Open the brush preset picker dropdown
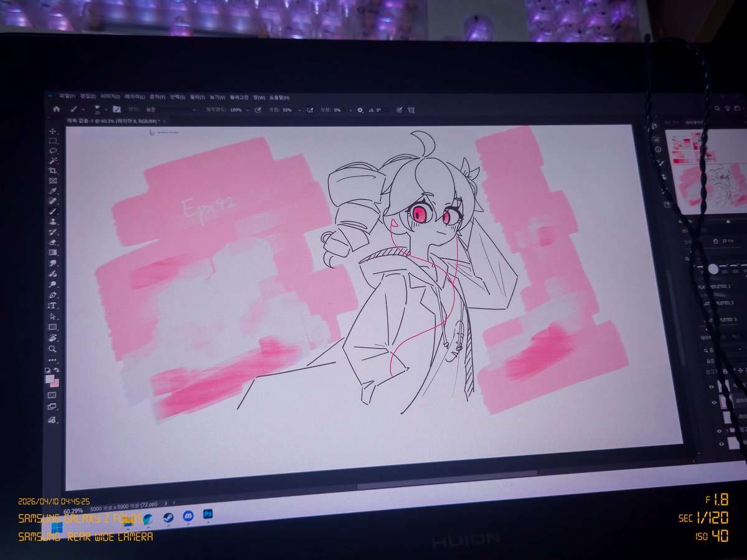Screen dimensions: 747x560 (x=106, y=110)
